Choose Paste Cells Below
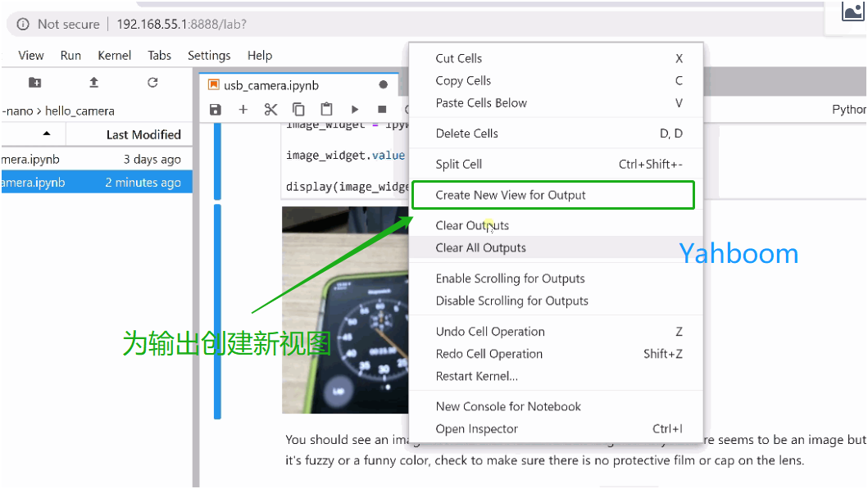 557,103
